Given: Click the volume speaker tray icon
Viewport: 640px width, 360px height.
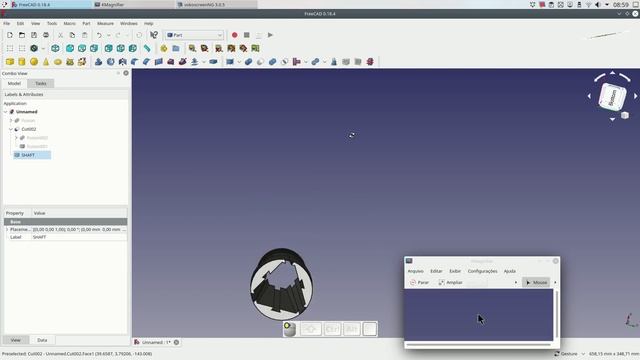Looking at the screenshot, I should (x=598, y=4).
